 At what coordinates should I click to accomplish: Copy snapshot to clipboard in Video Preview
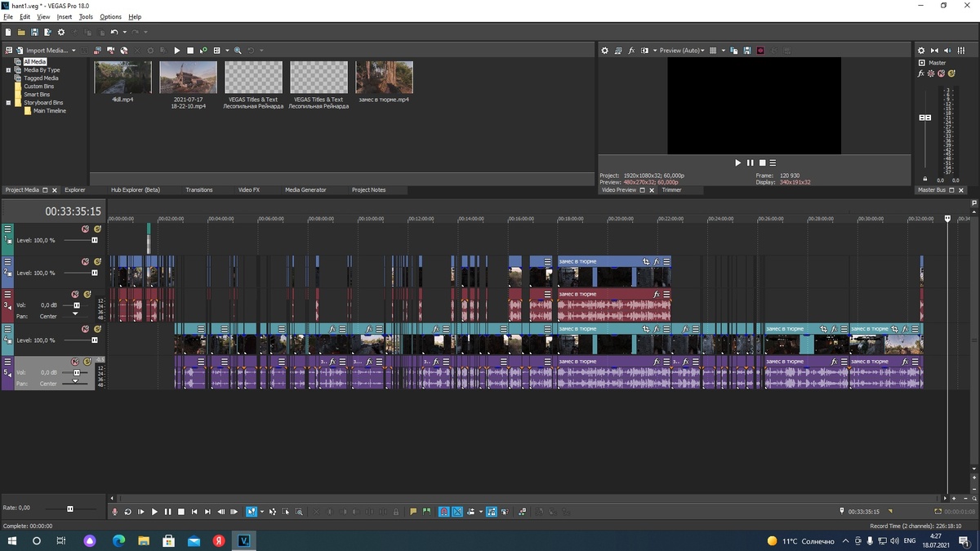(x=734, y=51)
